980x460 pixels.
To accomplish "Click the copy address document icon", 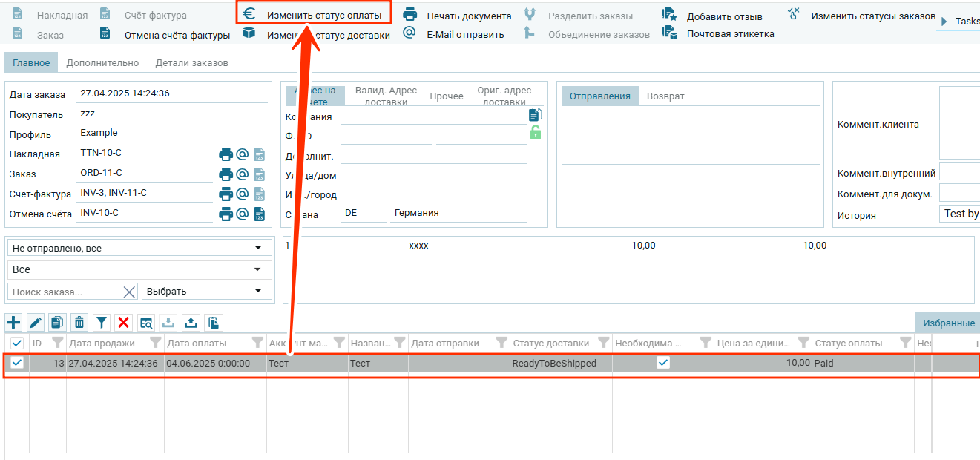I will coord(535,114).
